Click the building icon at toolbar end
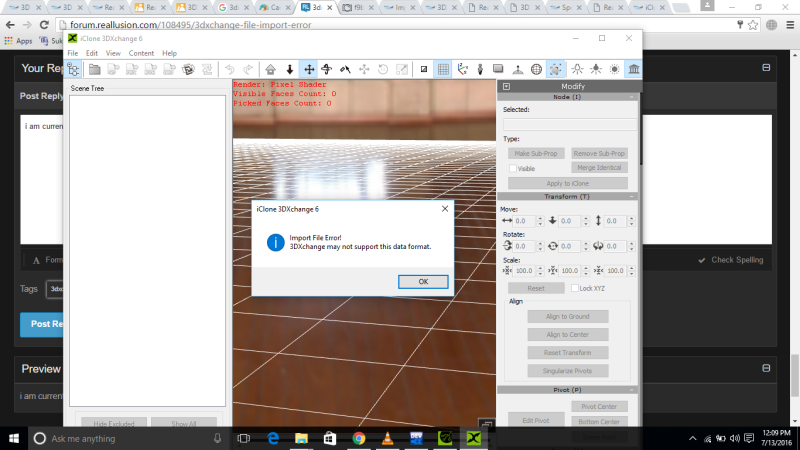Image resolution: width=800 pixels, height=450 pixels. (x=633, y=69)
